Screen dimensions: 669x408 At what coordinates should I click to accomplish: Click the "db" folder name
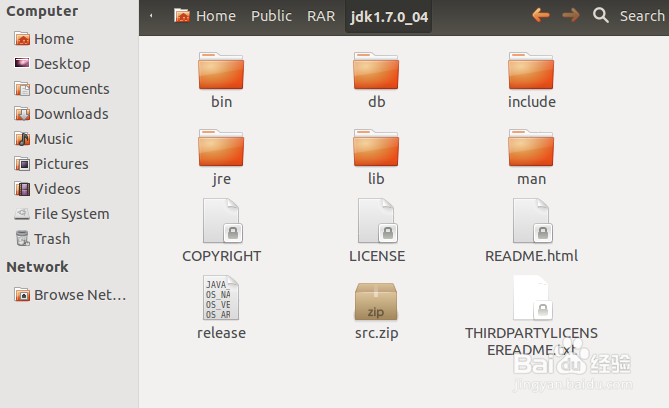pos(376,102)
